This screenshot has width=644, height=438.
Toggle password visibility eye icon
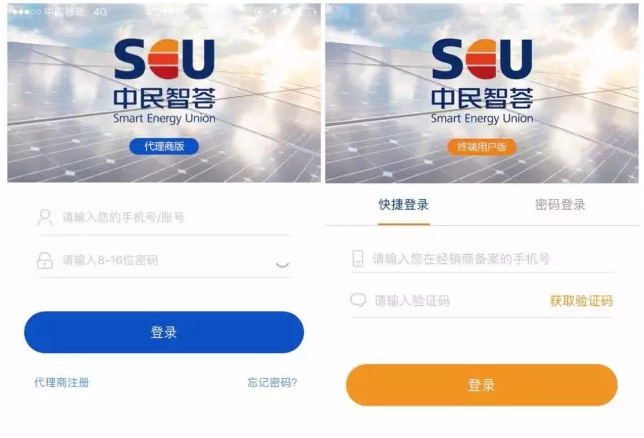pyautogui.click(x=282, y=263)
